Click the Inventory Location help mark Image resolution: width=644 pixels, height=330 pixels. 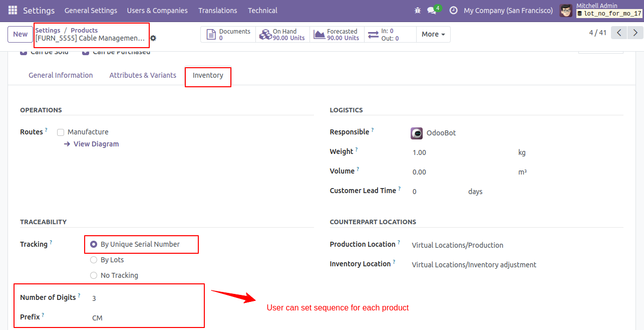(x=394, y=262)
